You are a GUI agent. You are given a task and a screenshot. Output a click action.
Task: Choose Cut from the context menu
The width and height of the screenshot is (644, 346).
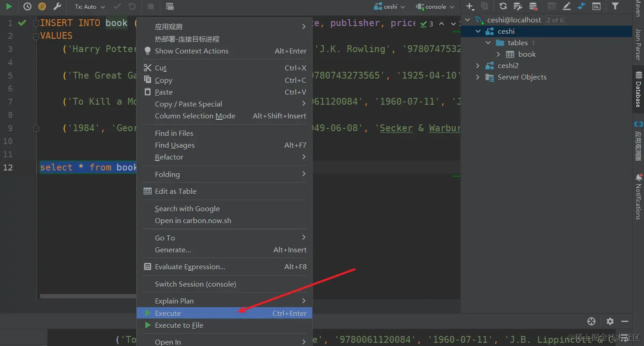[x=224, y=68]
